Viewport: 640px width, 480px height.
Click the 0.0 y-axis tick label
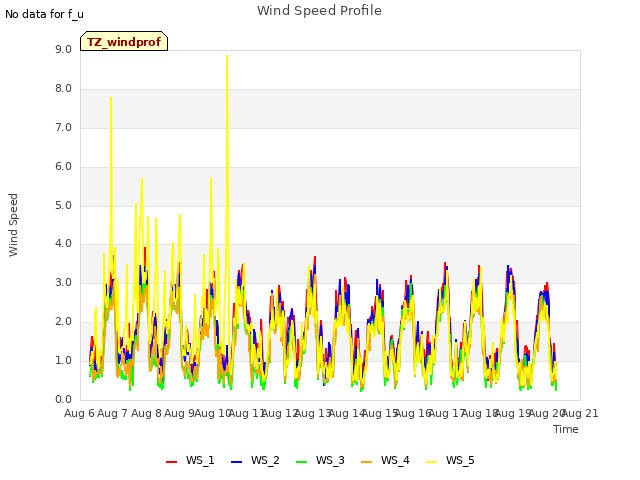tap(63, 399)
